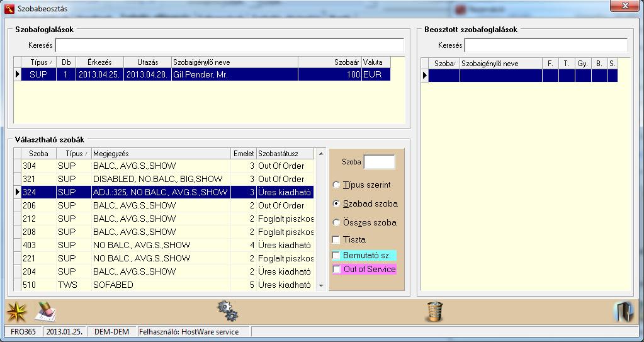Toggle the Bemutató sz. checkbox
Viewport: 644px width, 342px height.
(336, 256)
